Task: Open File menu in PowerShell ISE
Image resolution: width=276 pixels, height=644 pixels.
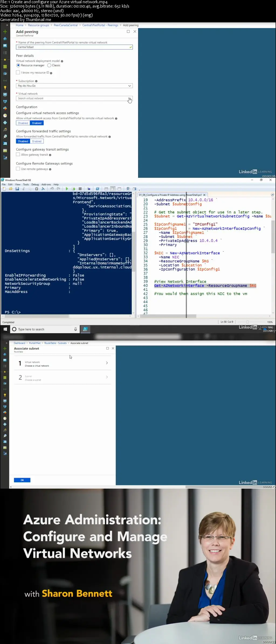Action: coord(4,185)
